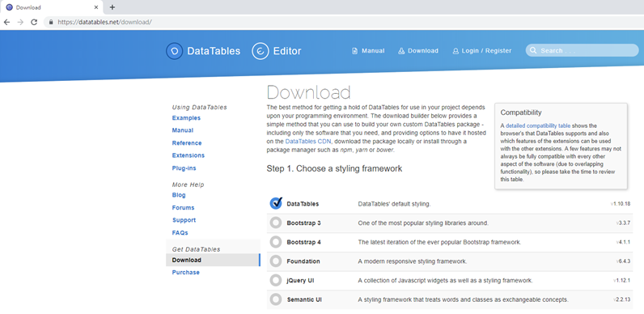Click the DataTables brand name in header

214,51
